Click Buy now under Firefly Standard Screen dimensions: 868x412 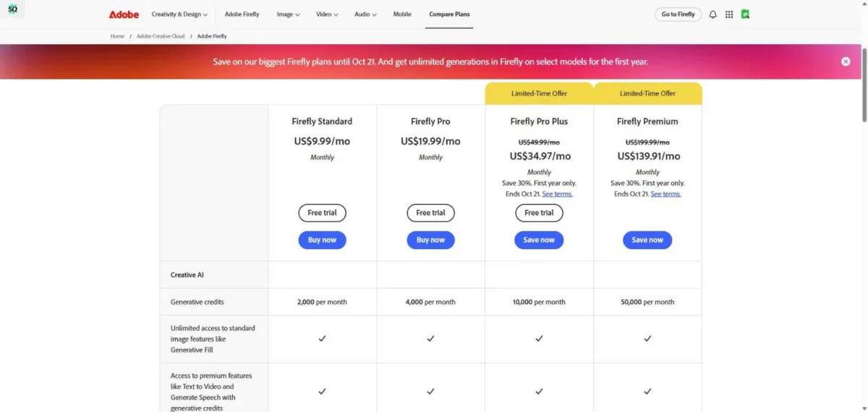[322, 240]
